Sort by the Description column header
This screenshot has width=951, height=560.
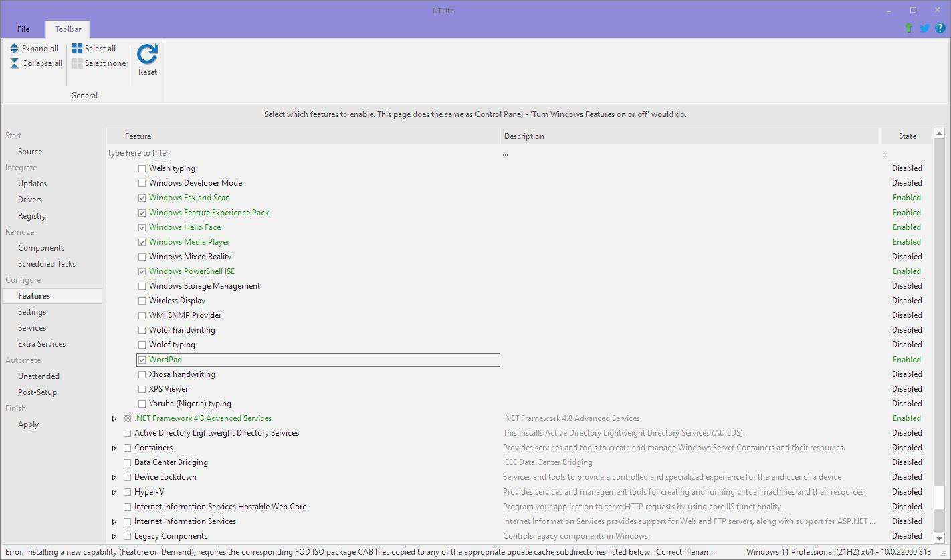tap(690, 136)
